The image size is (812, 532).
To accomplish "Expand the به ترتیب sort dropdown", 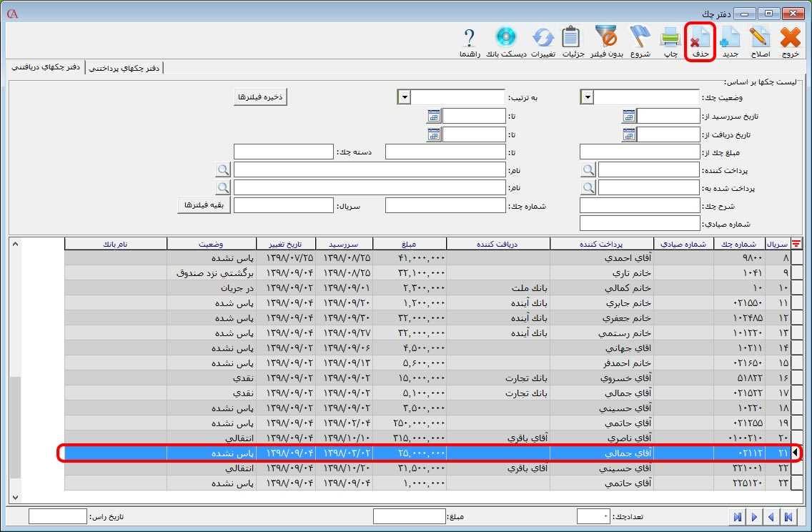I will coord(404,98).
